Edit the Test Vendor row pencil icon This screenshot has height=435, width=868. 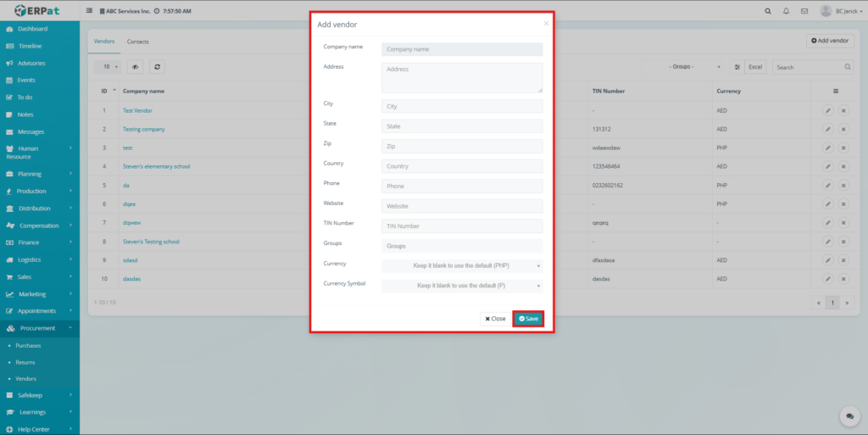point(828,111)
